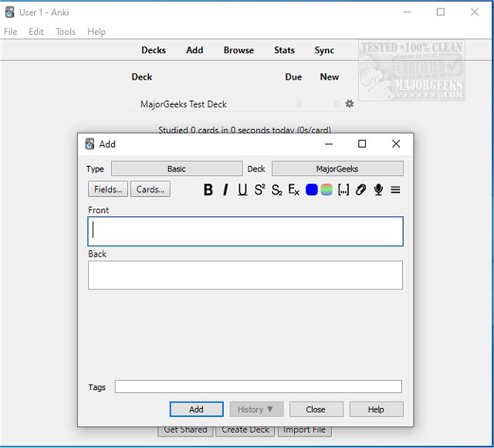Insert a cloze deletion with bracket icon

pos(343,190)
